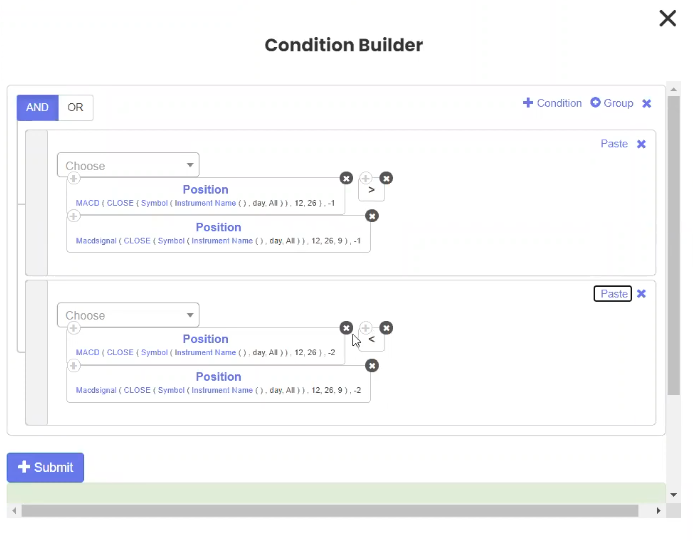Screen dimensions: 693x541
Task: Remove the entire top-level condition group
Action: (x=647, y=103)
